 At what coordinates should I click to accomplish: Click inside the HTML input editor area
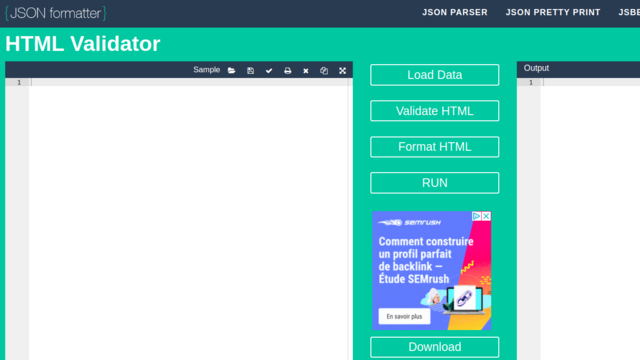pos(190,220)
